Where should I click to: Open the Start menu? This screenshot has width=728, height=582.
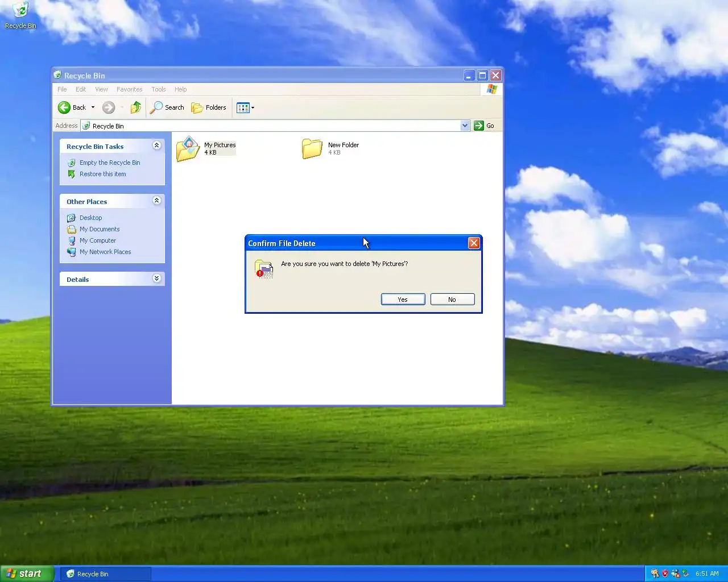(x=27, y=573)
